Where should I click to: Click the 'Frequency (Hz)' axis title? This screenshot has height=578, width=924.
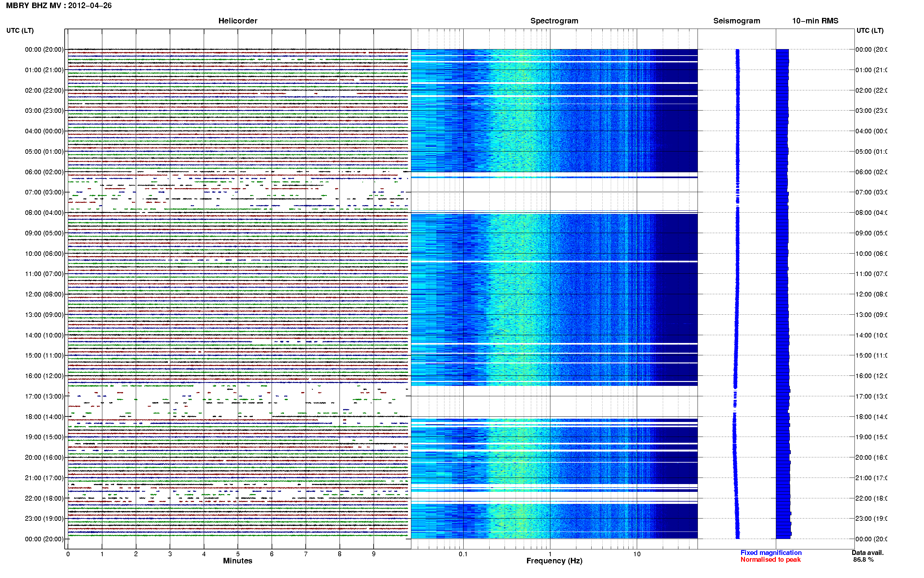[x=554, y=561]
